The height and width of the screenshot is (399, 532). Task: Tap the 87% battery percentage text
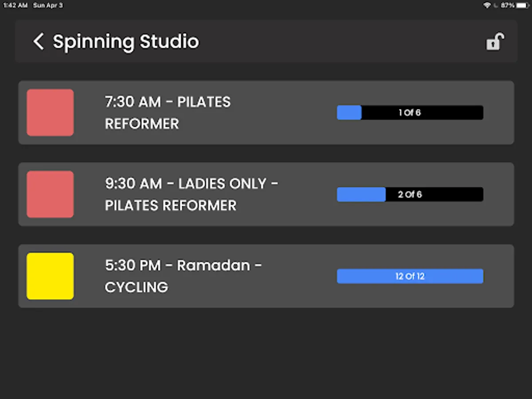tap(508, 5)
